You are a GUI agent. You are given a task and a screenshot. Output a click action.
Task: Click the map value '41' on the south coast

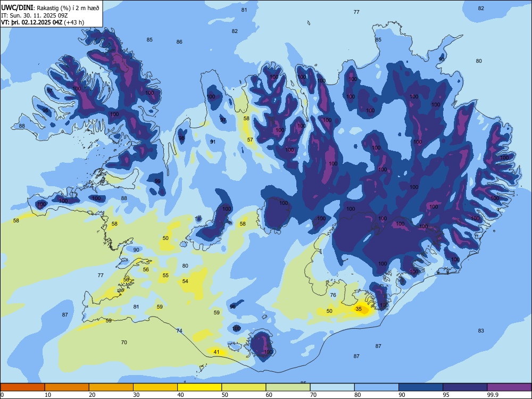pyautogui.click(x=217, y=352)
